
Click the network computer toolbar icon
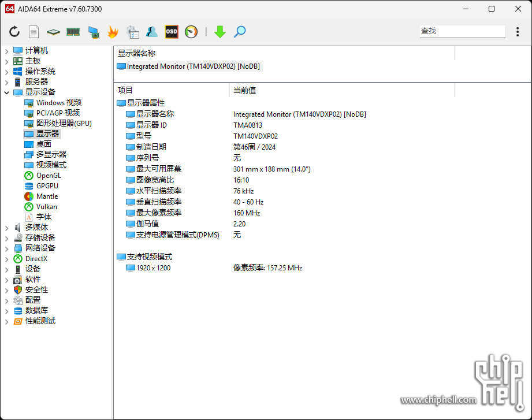[x=94, y=32]
